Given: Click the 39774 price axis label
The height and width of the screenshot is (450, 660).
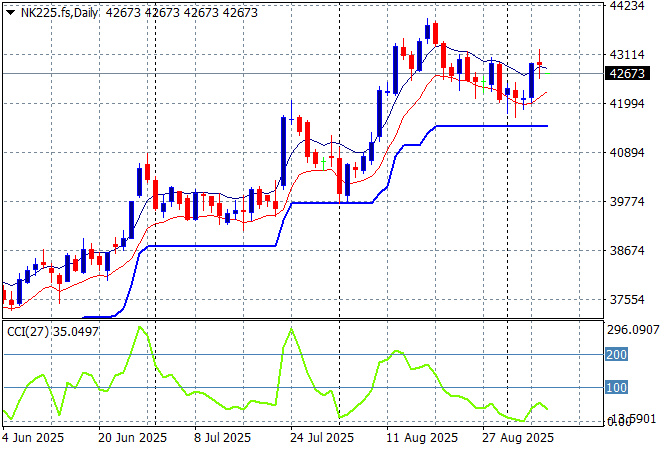Looking at the screenshot, I should tap(627, 202).
